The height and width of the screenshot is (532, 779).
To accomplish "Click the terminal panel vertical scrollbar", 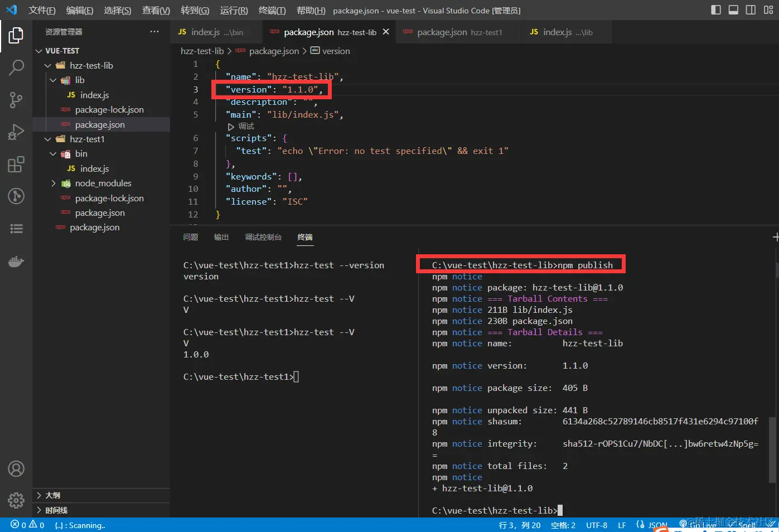I will tap(772, 449).
